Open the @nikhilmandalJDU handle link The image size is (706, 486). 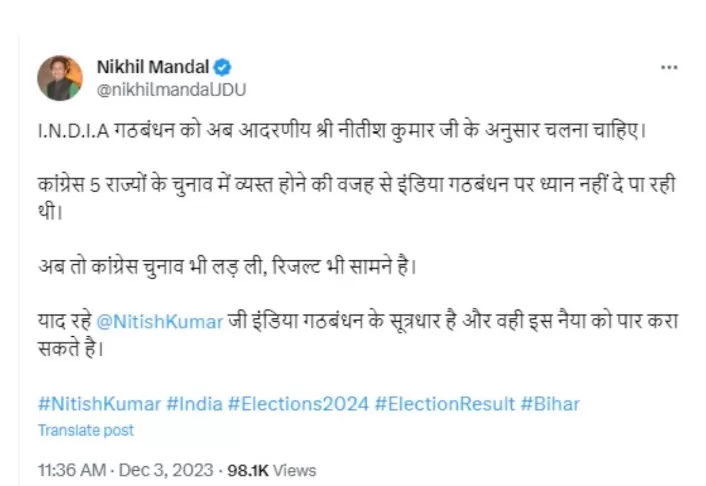[170, 89]
